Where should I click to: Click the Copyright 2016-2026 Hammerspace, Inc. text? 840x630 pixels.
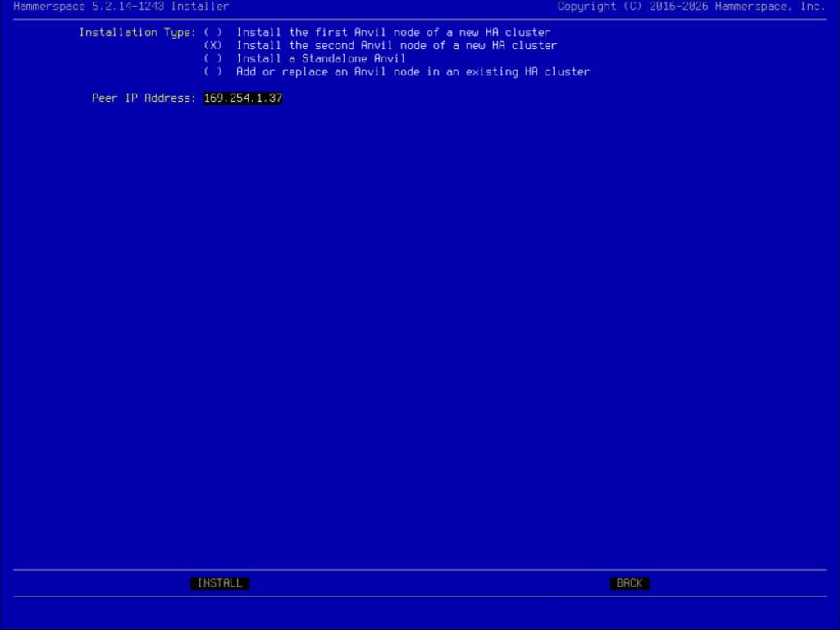tap(691, 7)
